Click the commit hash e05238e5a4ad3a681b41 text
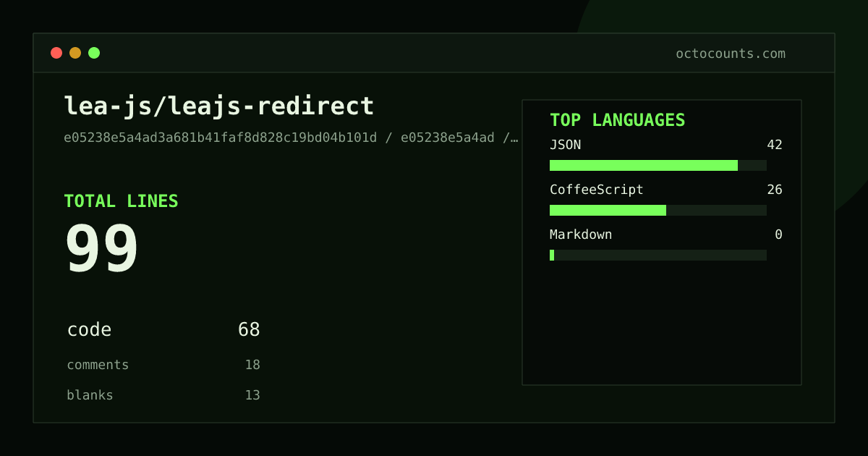 pos(291,138)
